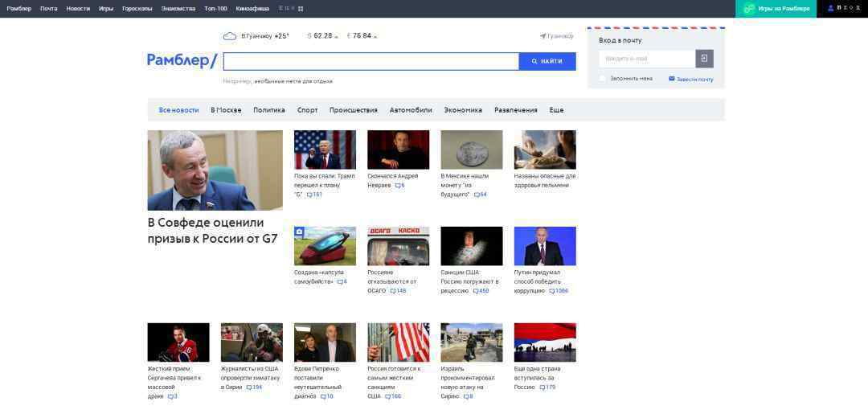Image resolution: width=868 pixels, height=410 pixels.
Task: Open Почта in the top navigation
Action: (x=49, y=9)
